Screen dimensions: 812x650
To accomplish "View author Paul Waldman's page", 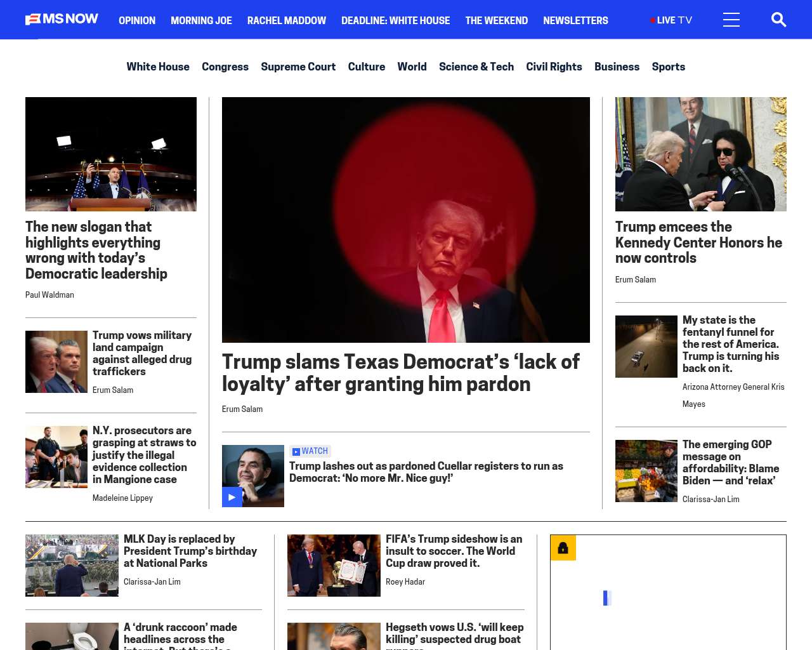I will pos(49,295).
